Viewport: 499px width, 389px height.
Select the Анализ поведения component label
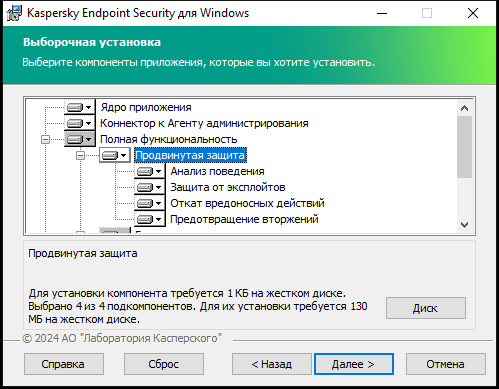pyautogui.click(x=217, y=171)
